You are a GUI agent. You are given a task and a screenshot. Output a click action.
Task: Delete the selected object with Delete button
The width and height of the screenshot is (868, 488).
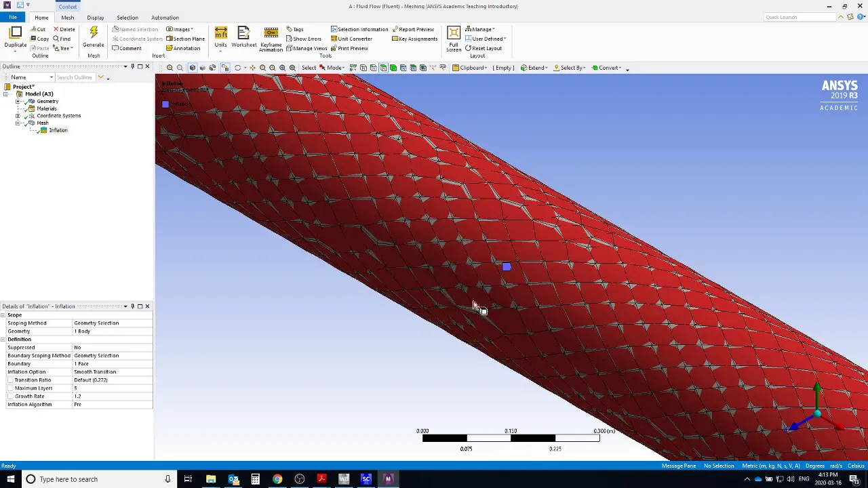click(x=64, y=29)
